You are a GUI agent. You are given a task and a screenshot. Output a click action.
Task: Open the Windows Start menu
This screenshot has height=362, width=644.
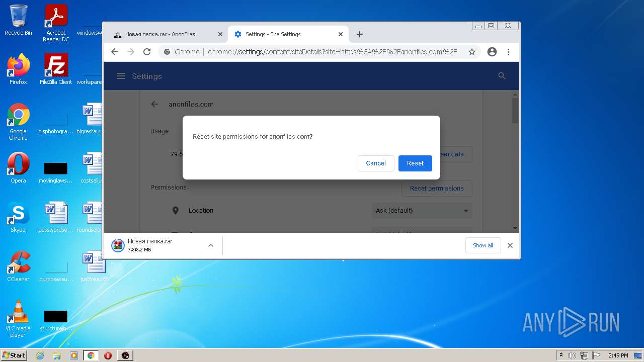coord(14,355)
